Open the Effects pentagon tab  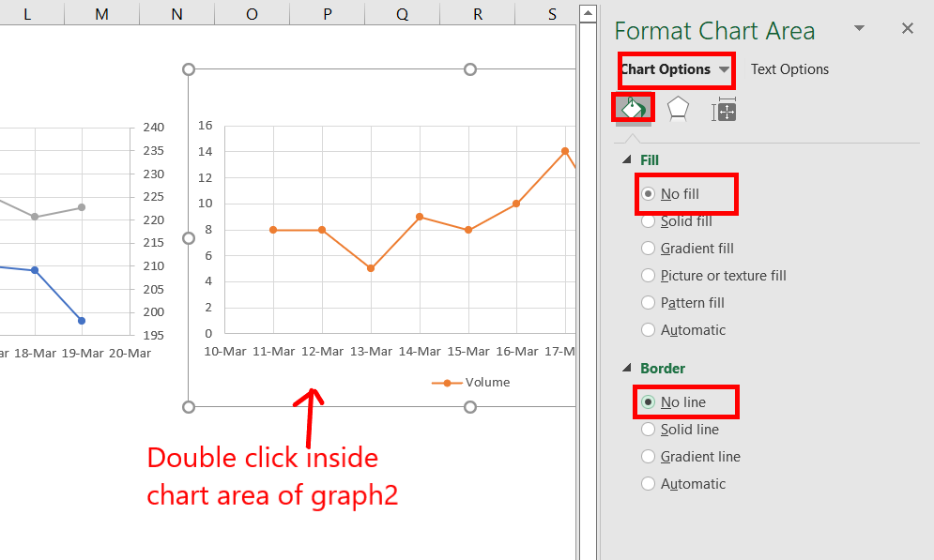[x=678, y=109]
